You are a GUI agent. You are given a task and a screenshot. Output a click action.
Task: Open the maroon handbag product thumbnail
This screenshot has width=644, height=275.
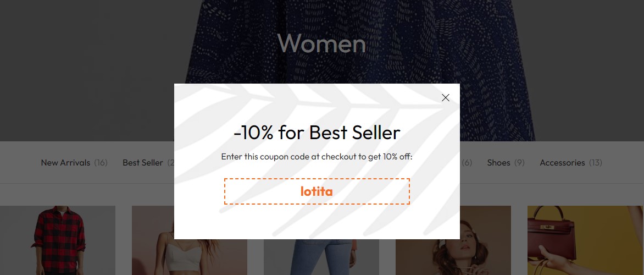585,240
